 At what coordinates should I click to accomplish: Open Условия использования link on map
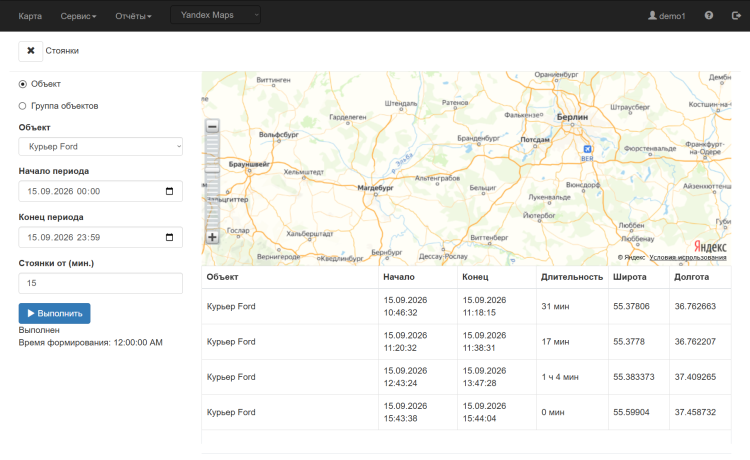tap(688, 257)
